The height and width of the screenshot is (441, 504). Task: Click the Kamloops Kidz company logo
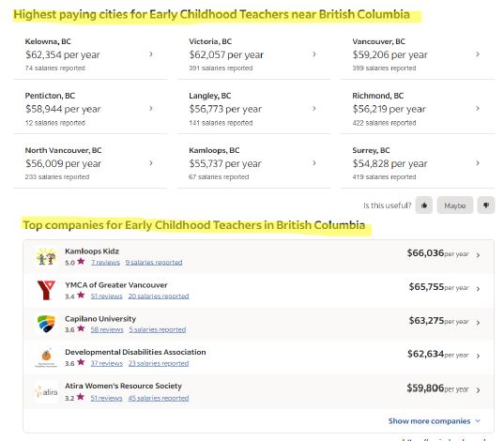point(46,256)
